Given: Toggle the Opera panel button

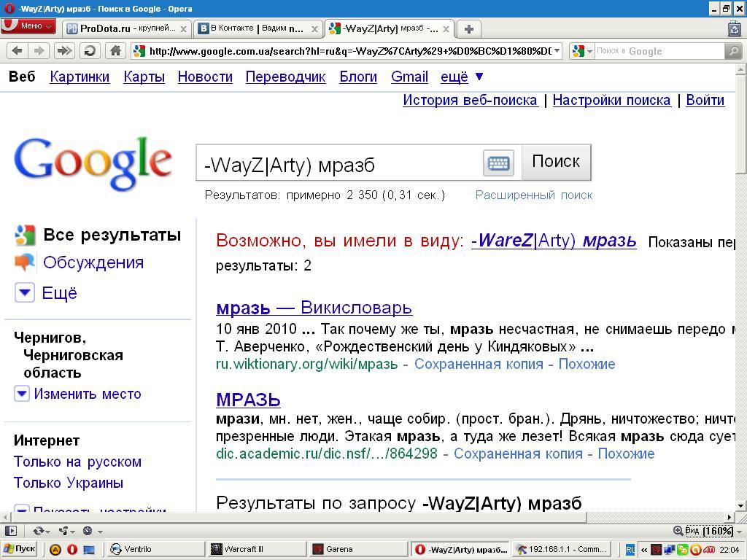Looking at the screenshot, I should [x=10, y=531].
